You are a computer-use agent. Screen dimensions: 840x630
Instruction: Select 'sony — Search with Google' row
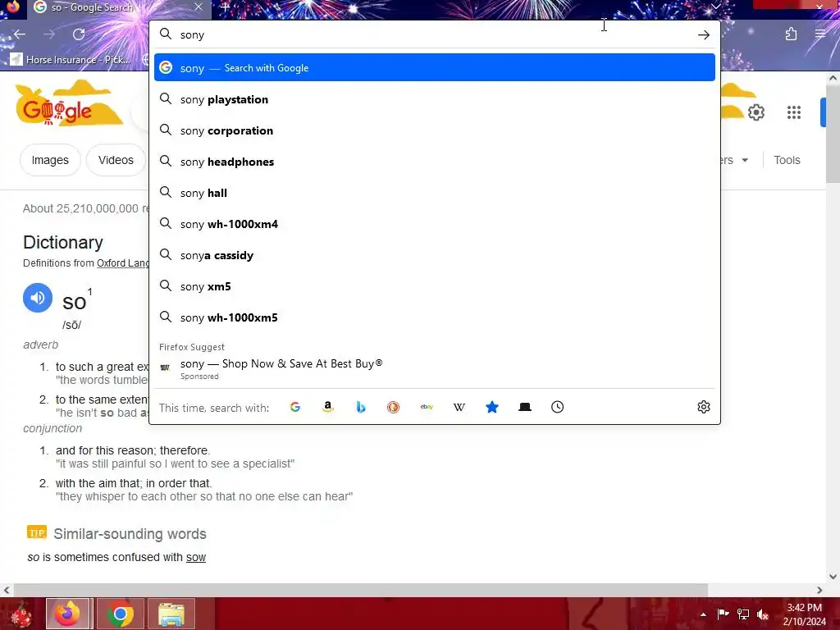435,67
